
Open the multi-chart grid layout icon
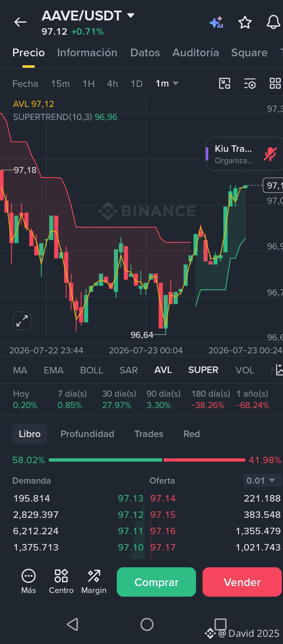tap(275, 84)
